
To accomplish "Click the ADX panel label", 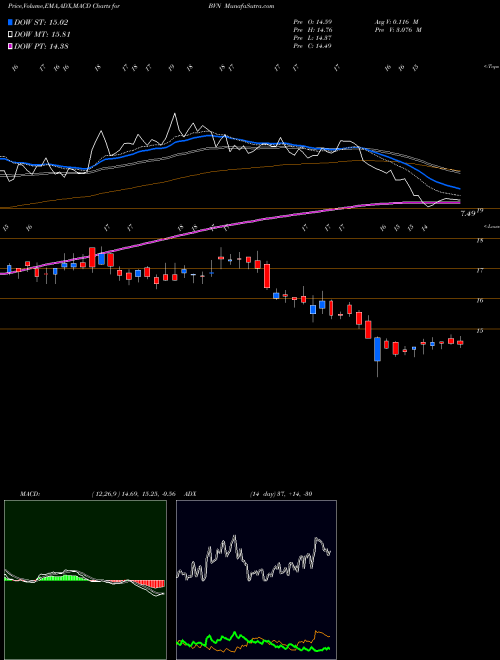I will (x=190, y=493).
